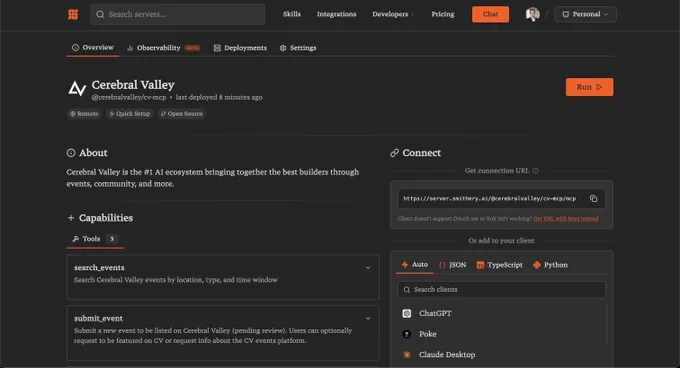
Task: Expand the search_events tool chevron
Action: (x=368, y=268)
